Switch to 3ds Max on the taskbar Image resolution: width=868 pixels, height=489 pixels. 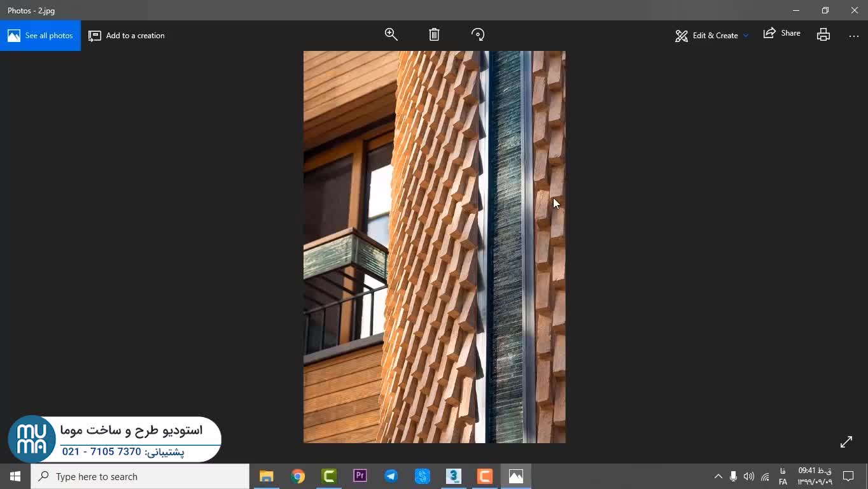[454, 476]
